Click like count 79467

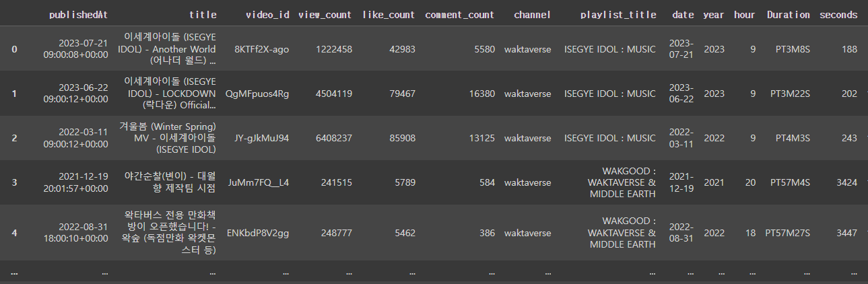click(x=401, y=94)
